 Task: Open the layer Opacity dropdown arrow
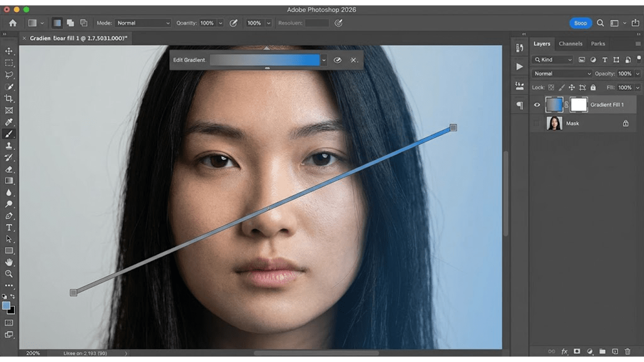(637, 73)
